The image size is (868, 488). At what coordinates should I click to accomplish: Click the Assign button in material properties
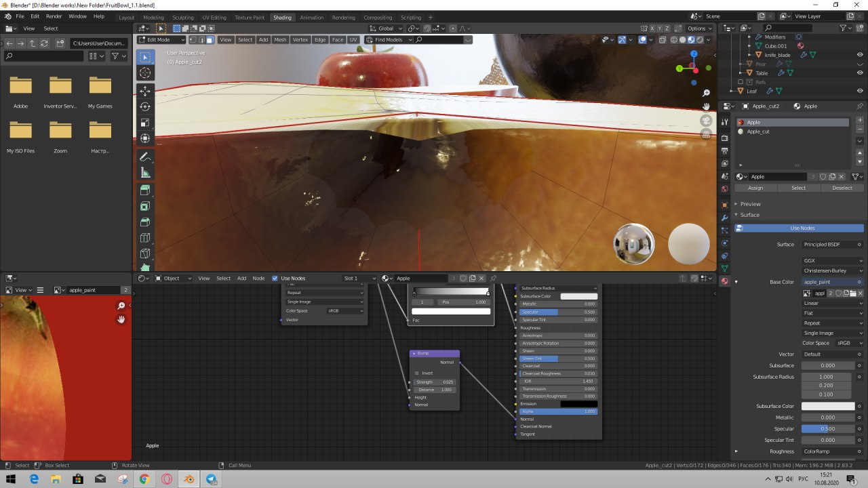pos(755,188)
